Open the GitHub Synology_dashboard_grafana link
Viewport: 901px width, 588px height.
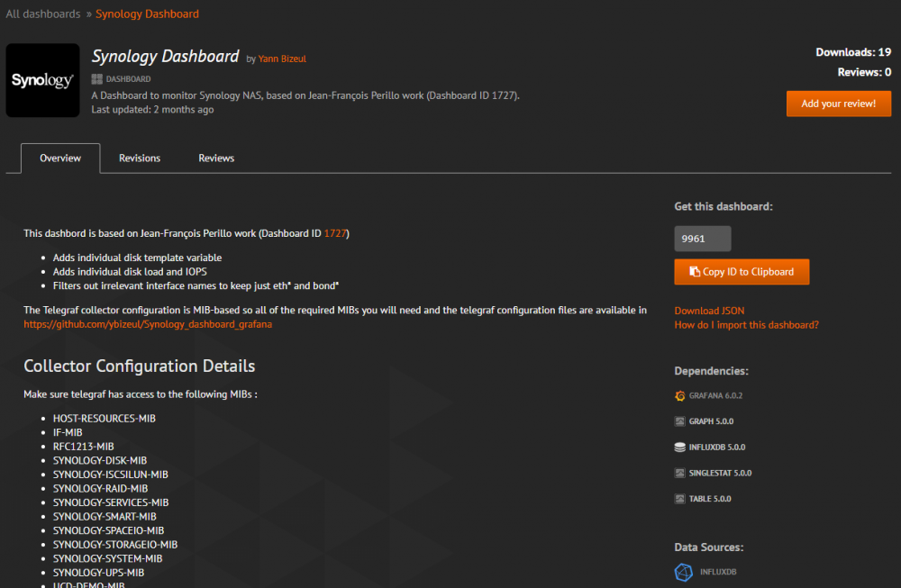(x=148, y=324)
